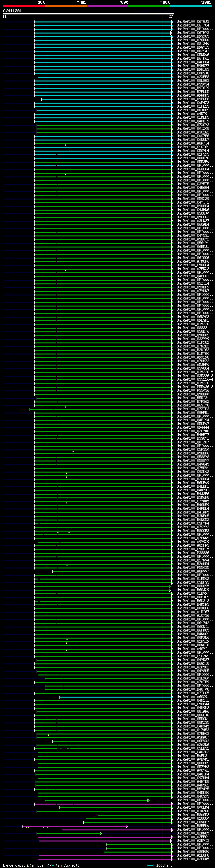Open hit UniRef100_A7QDW0

pyautogui.click(x=193, y=40)
